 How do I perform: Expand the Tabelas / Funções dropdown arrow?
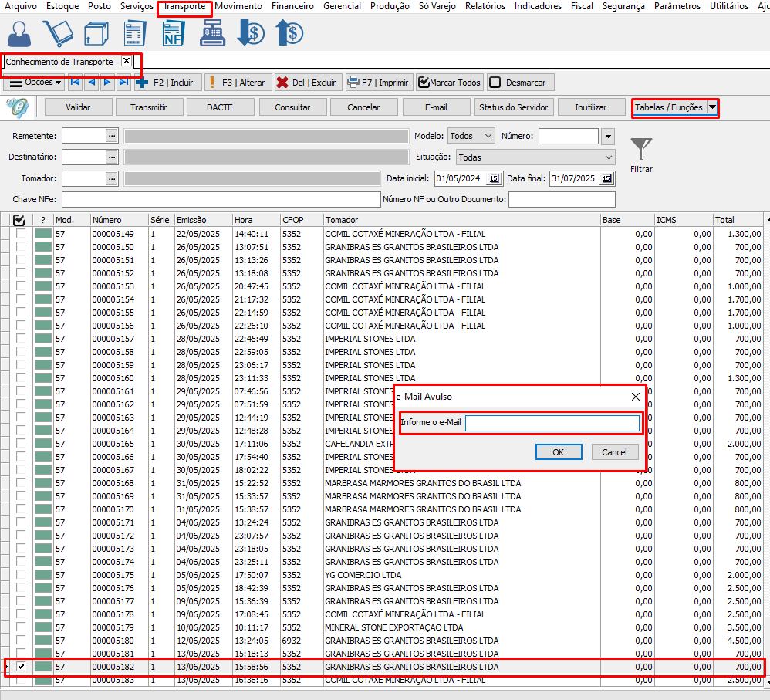713,107
